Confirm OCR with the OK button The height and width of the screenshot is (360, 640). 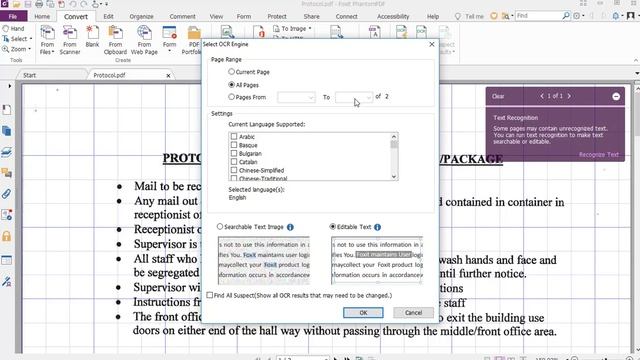point(363,313)
